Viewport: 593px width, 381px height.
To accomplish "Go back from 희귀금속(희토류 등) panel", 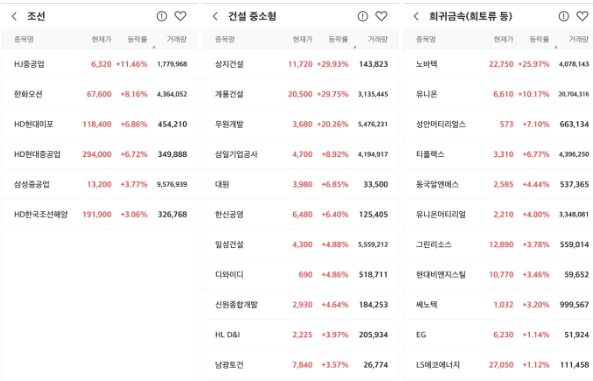I will pyautogui.click(x=416, y=16).
